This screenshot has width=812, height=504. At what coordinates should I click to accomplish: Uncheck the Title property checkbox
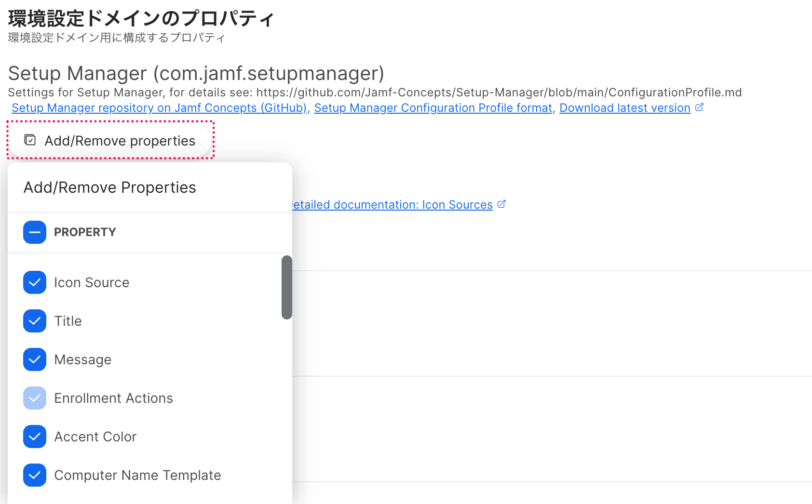35,321
